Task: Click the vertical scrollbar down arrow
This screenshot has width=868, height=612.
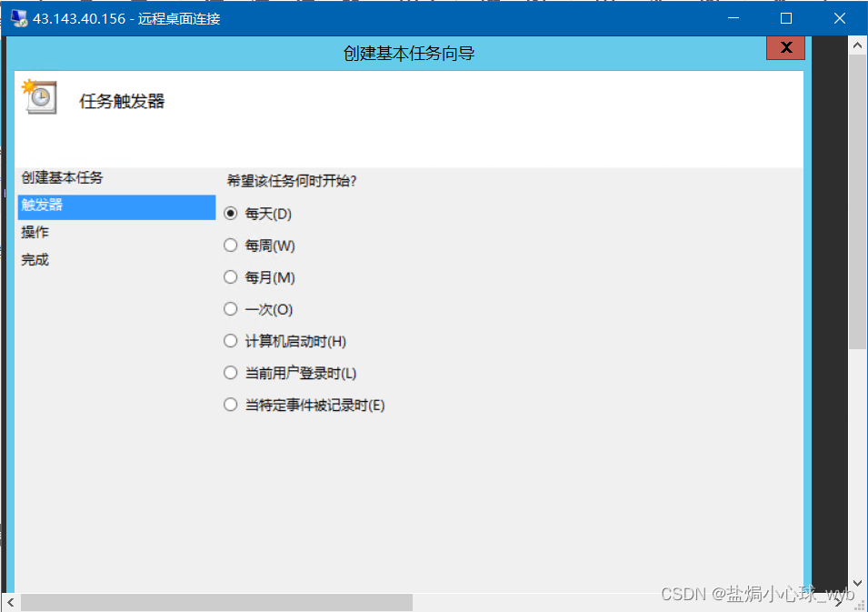Action: (x=857, y=583)
